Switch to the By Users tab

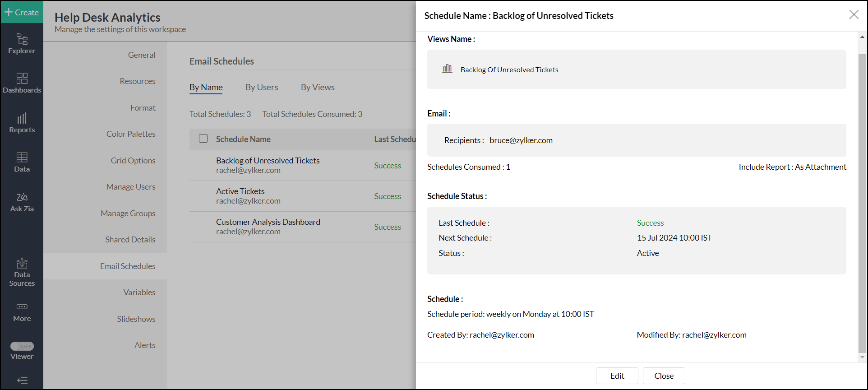262,87
